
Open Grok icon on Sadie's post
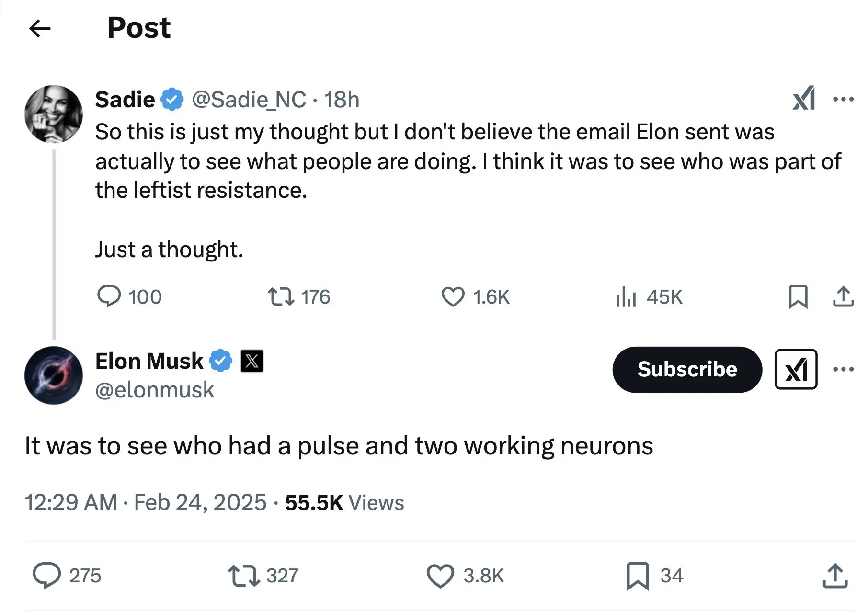pyautogui.click(x=803, y=99)
